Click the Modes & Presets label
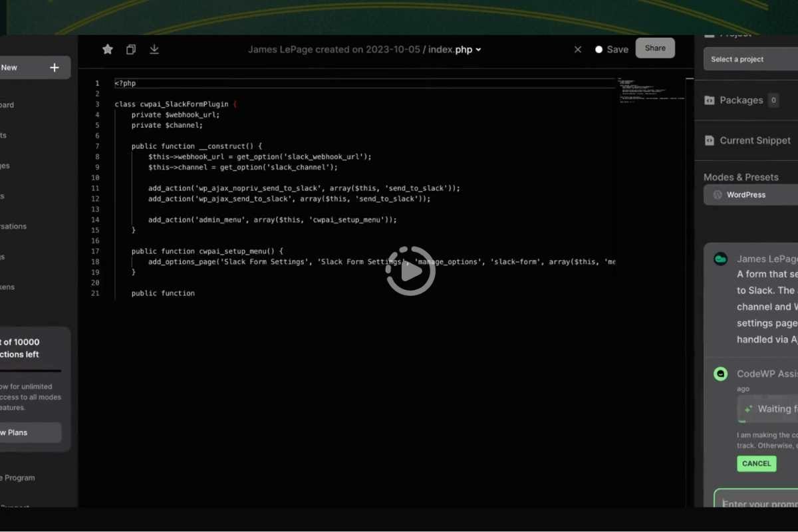 (741, 178)
